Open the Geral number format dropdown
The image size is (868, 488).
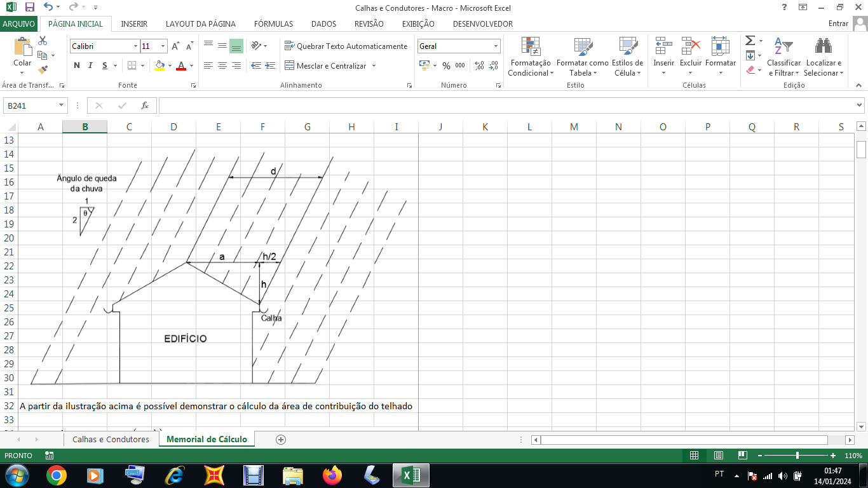pos(496,46)
